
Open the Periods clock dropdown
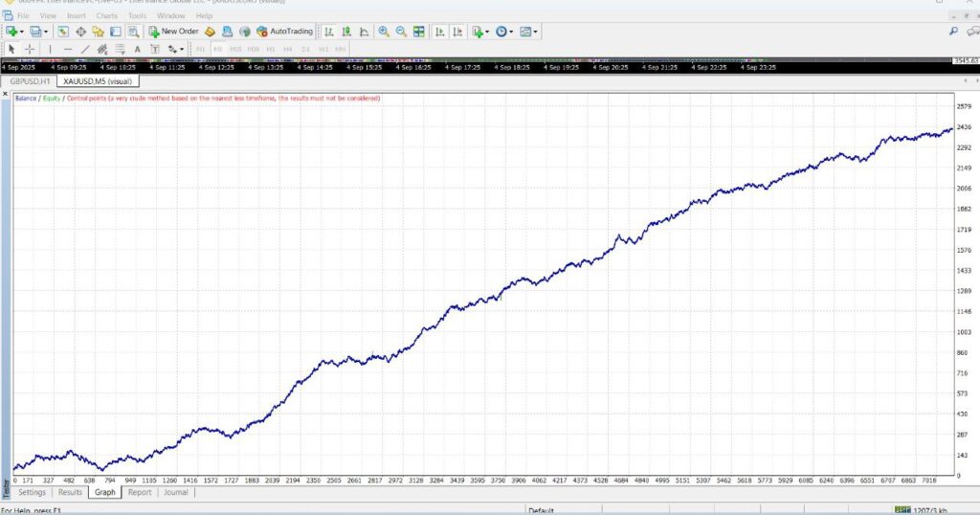point(503,32)
